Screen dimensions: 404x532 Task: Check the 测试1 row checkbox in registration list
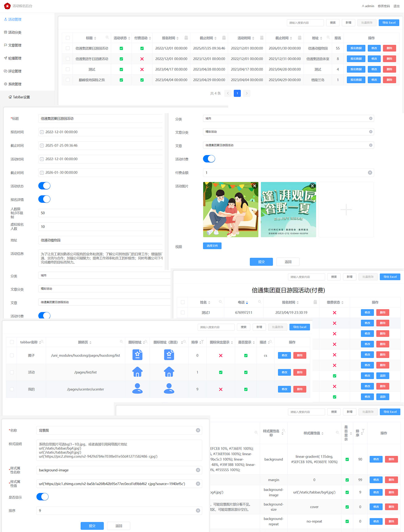point(183,313)
